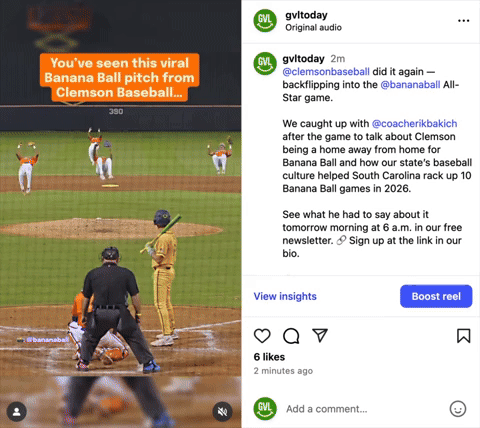Image resolution: width=480 pixels, height=428 pixels.
Task: View the 6 likes list
Action: [x=269, y=357]
